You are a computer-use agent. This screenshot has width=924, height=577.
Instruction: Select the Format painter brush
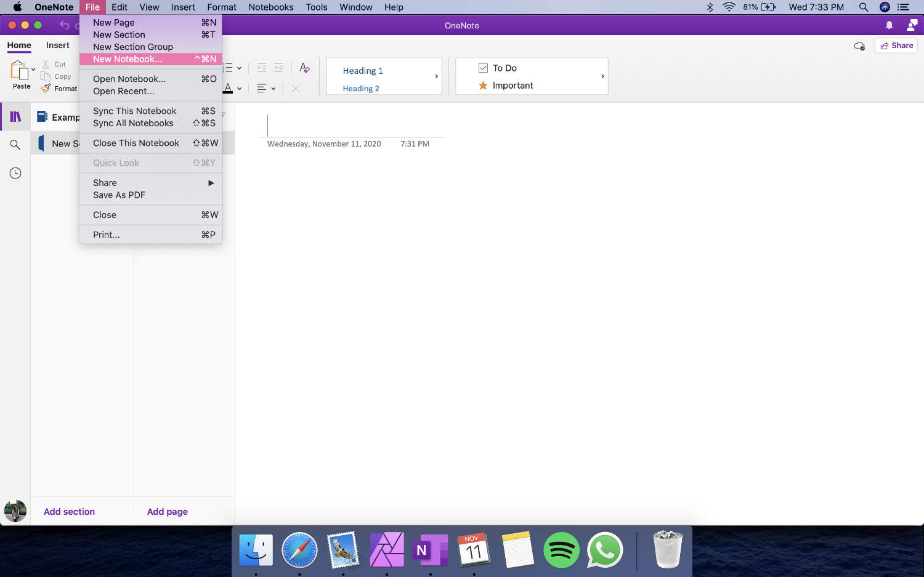pos(46,89)
